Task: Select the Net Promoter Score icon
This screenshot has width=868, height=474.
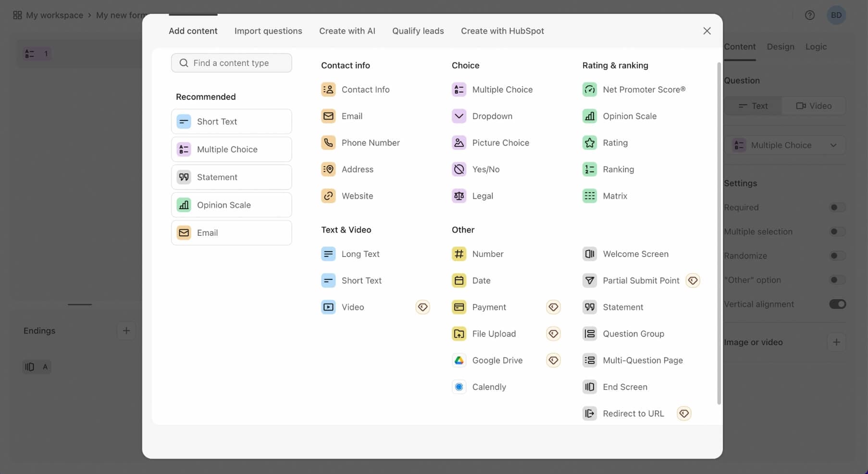Action: coord(589,89)
